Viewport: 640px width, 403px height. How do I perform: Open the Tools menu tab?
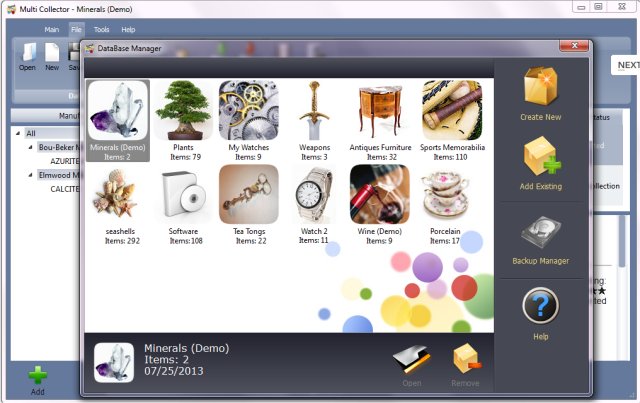[101, 29]
